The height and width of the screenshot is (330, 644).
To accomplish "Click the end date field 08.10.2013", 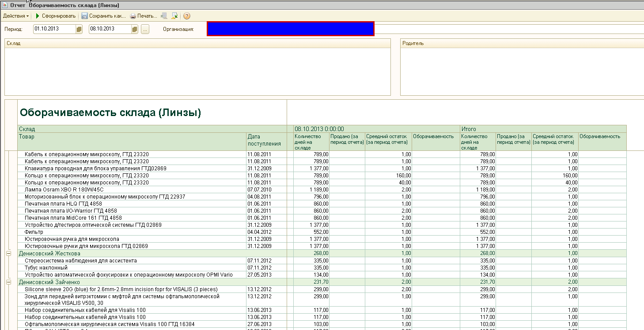I will pyautogui.click(x=110, y=29).
